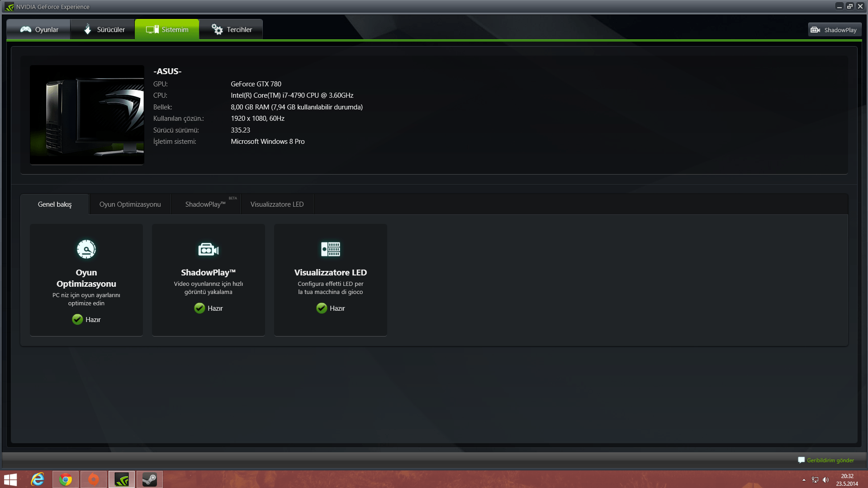Screen dimensions: 868x488
Task: Click the orange app icon in taskbar
Action: pyautogui.click(x=94, y=479)
